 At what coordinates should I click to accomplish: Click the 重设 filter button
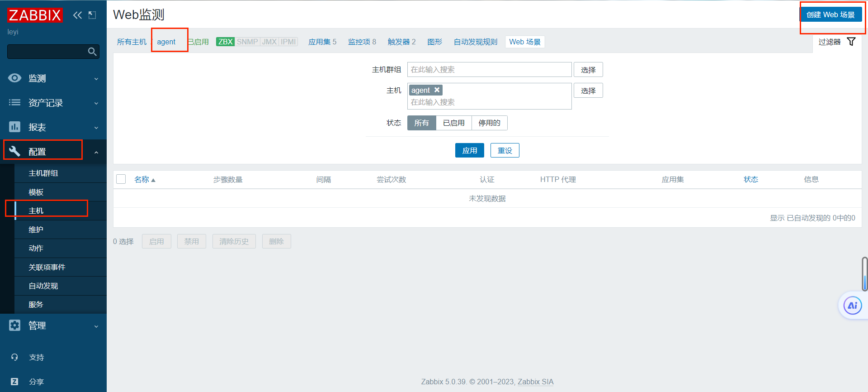point(505,150)
